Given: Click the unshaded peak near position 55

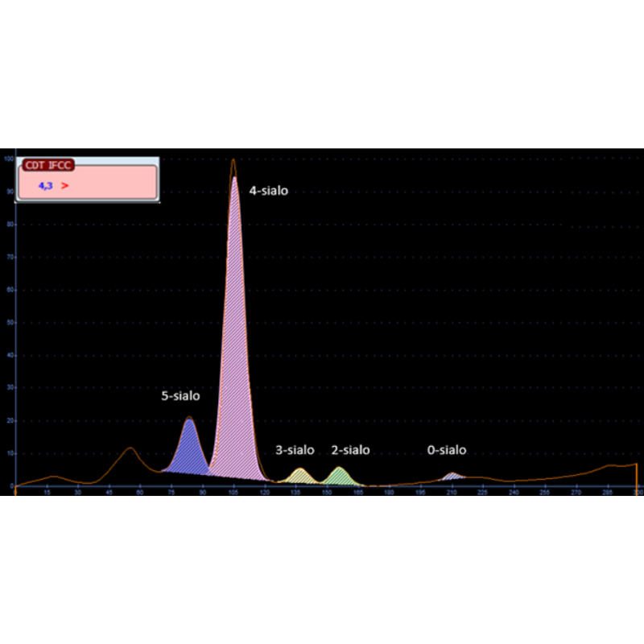Looking at the screenshot, I should pyautogui.click(x=129, y=460).
